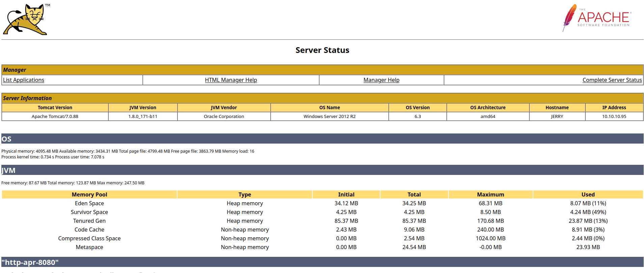Image resolution: width=644 pixels, height=273 pixels.
Task: Open the Complete Server Status link
Action: pos(612,80)
